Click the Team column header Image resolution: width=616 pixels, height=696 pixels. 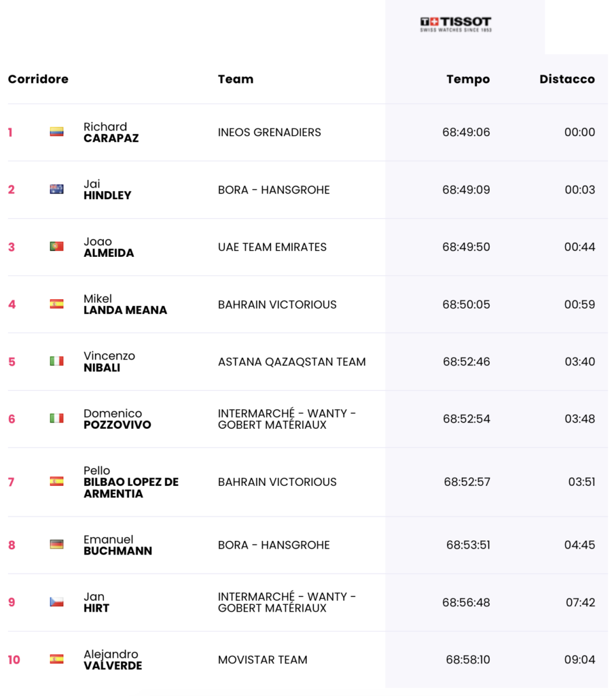(x=236, y=79)
